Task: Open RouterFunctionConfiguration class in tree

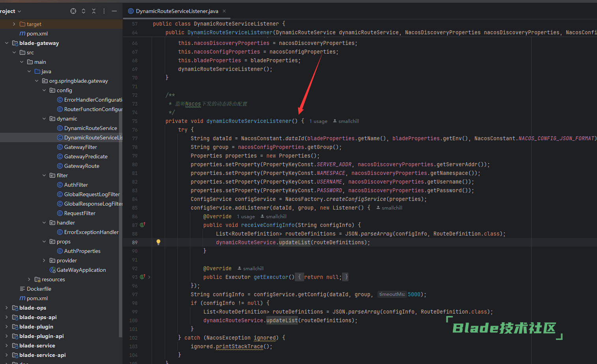Action: pos(90,109)
